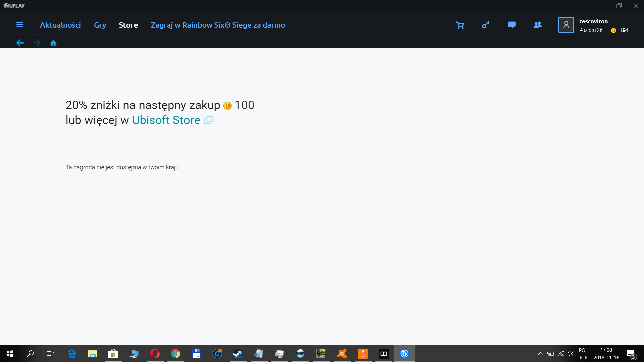Click the key activation icon
The image size is (644, 362).
pos(486,25)
